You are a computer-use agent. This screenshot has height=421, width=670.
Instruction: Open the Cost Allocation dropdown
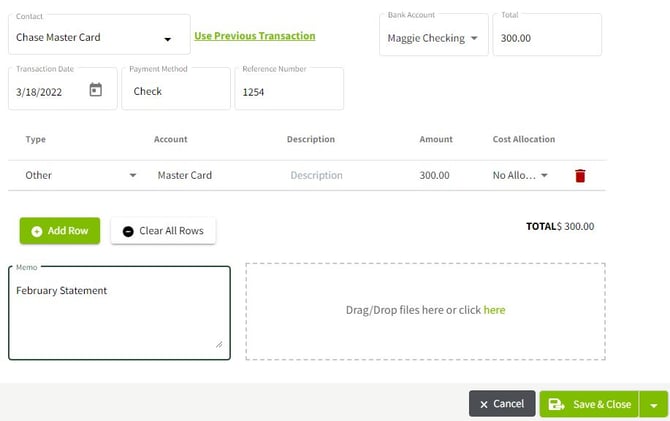click(544, 176)
